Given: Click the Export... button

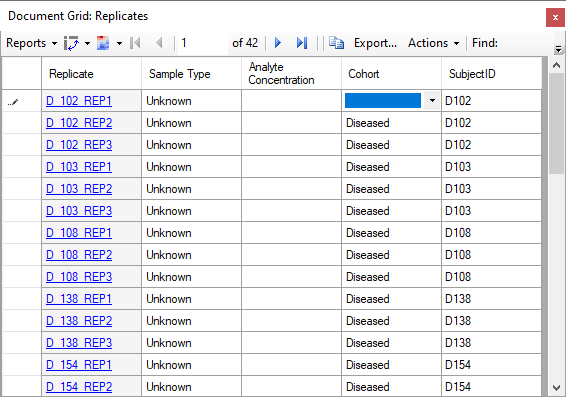Looking at the screenshot, I should pos(375,43).
